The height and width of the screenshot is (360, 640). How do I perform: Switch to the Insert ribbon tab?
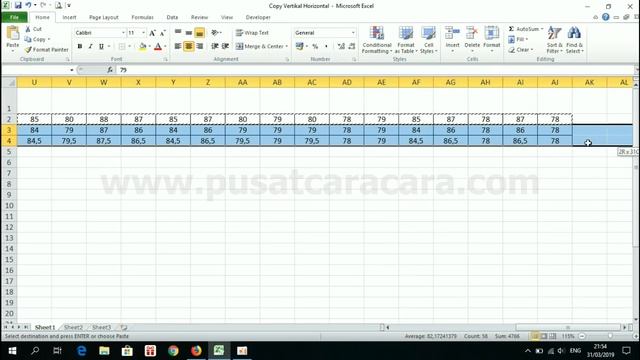click(x=69, y=17)
